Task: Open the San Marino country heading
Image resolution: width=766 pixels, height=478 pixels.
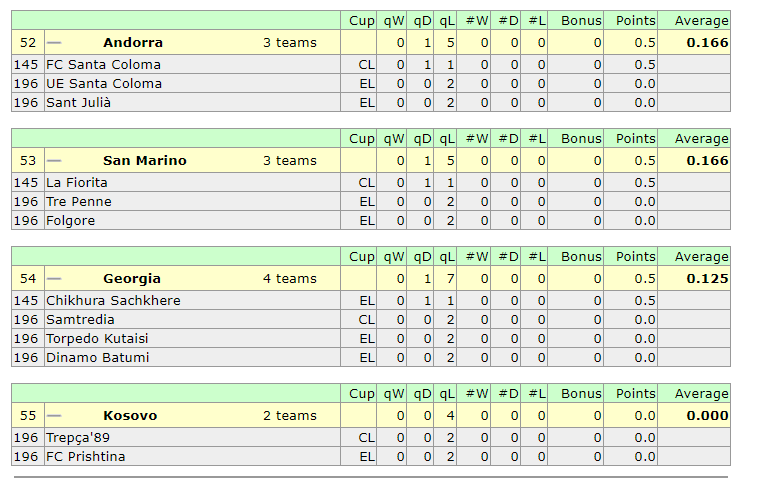Action: [x=145, y=160]
